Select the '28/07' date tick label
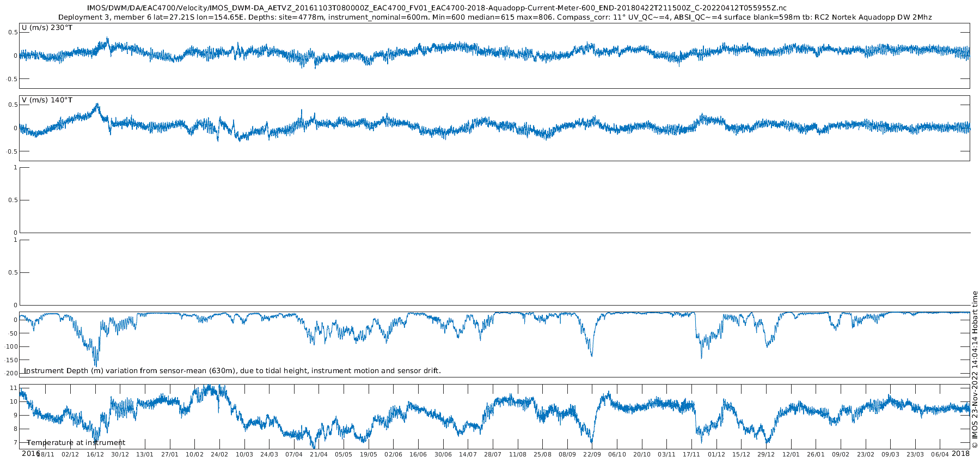The height and width of the screenshot is (463, 980). (493, 454)
